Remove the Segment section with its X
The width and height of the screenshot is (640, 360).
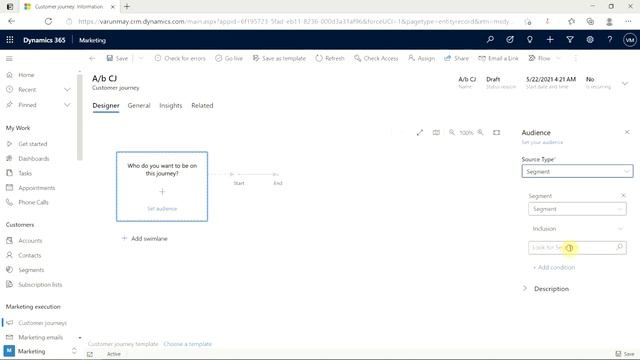[x=623, y=196]
